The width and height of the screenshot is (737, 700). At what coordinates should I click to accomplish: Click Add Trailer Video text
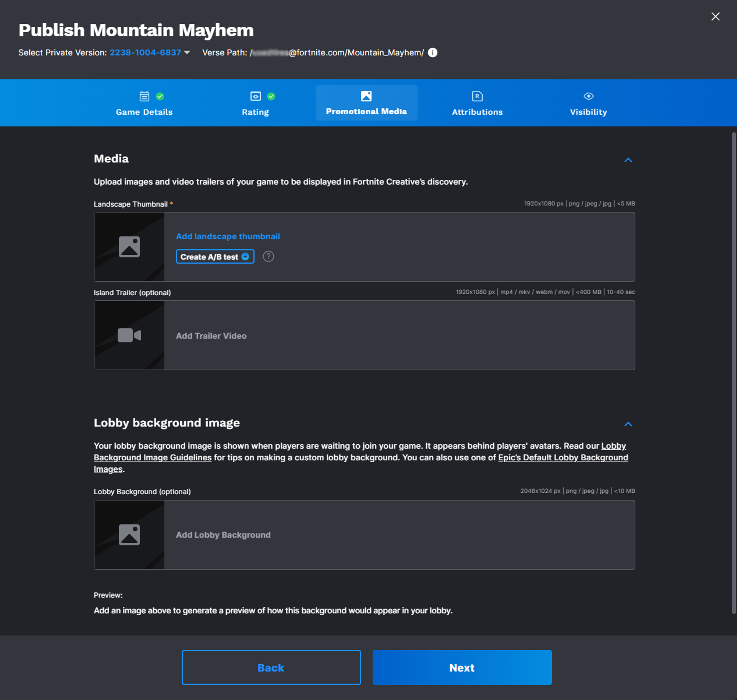(211, 336)
